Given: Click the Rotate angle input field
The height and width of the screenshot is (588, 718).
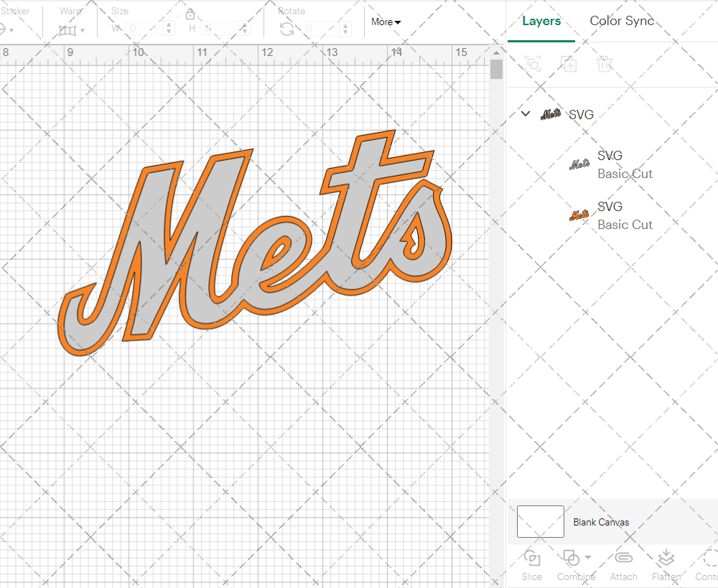Looking at the screenshot, I should [320, 29].
